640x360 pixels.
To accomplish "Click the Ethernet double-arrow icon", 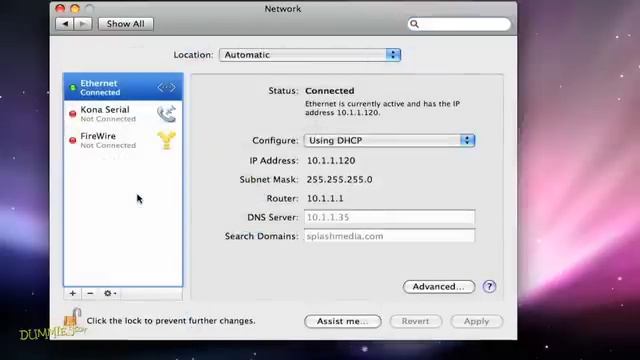I will click(x=167, y=87).
